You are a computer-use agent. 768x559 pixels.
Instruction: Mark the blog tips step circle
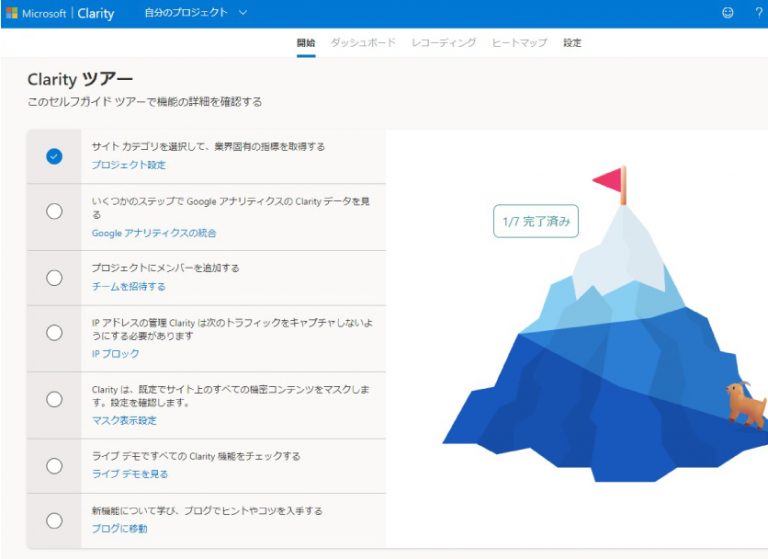click(54, 520)
